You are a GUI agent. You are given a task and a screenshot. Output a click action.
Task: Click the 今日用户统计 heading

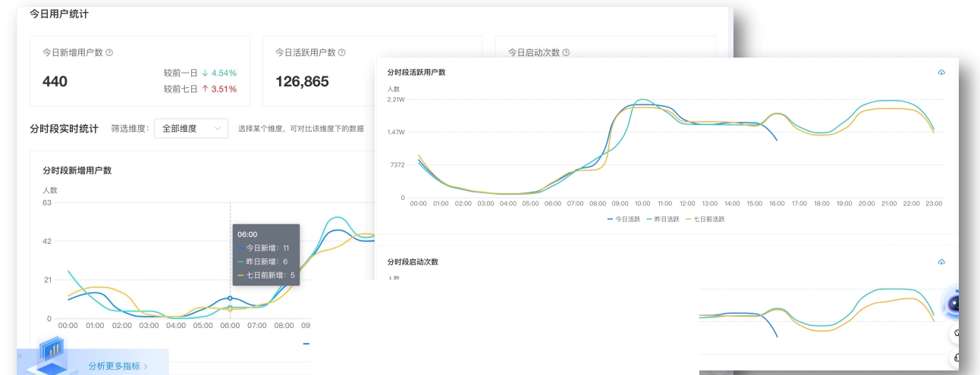58,14
